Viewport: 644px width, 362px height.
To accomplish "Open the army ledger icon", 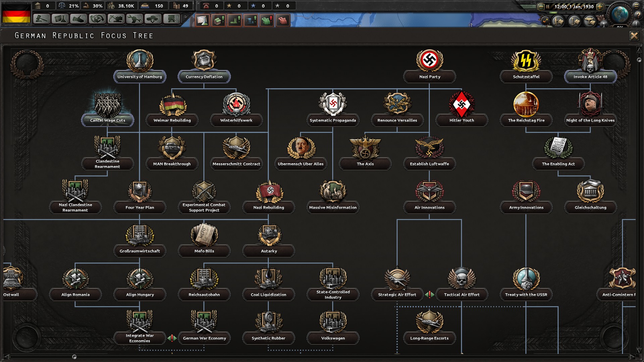I will tap(558, 21).
